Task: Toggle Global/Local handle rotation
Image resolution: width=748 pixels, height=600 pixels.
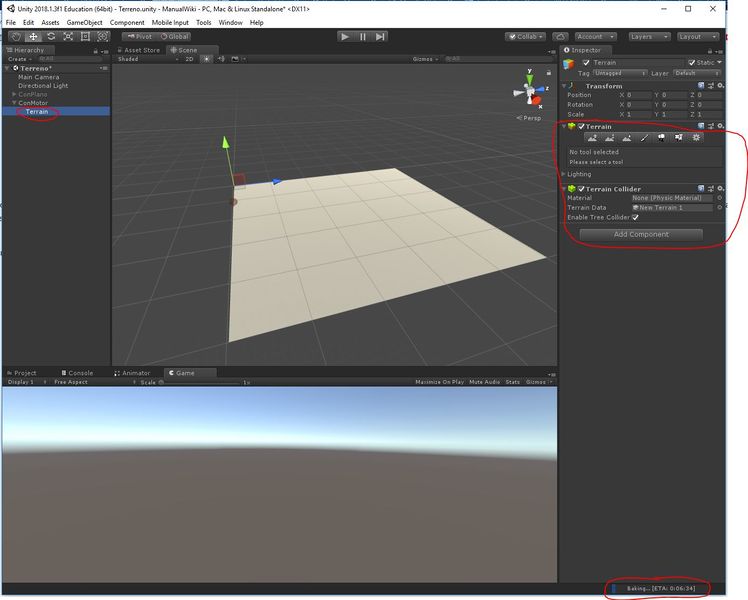Action: coord(174,37)
